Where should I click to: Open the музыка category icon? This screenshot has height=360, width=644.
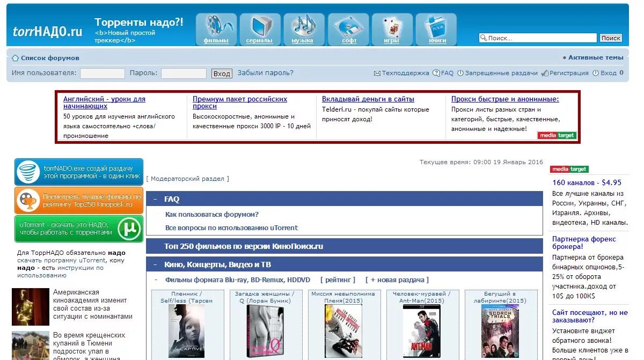pyautogui.click(x=304, y=29)
